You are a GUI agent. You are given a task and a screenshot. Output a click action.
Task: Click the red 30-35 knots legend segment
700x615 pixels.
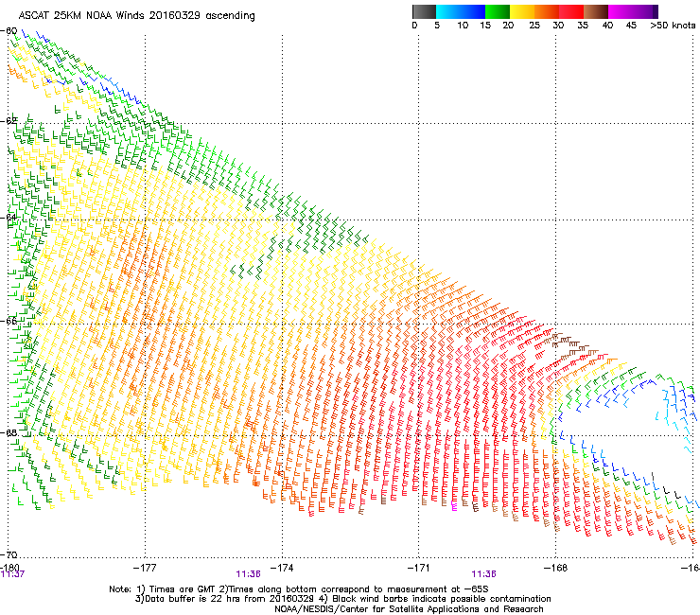[x=571, y=11]
